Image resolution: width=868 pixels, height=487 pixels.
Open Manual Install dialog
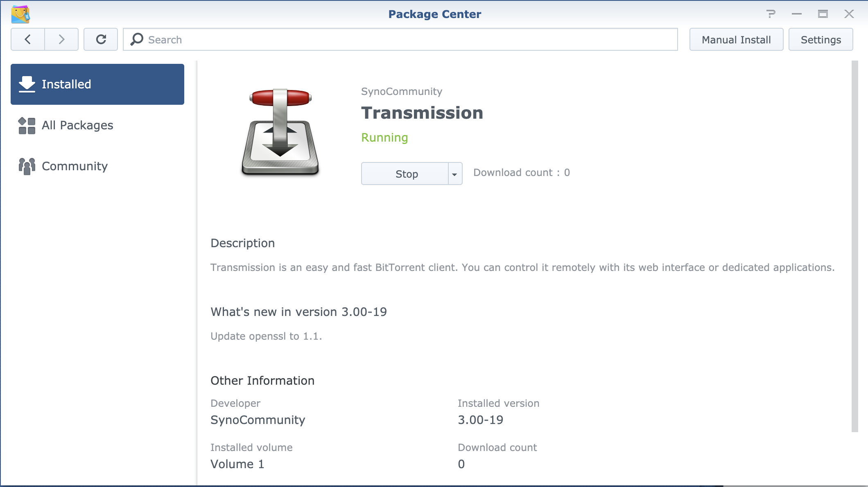[x=736, y=39]
